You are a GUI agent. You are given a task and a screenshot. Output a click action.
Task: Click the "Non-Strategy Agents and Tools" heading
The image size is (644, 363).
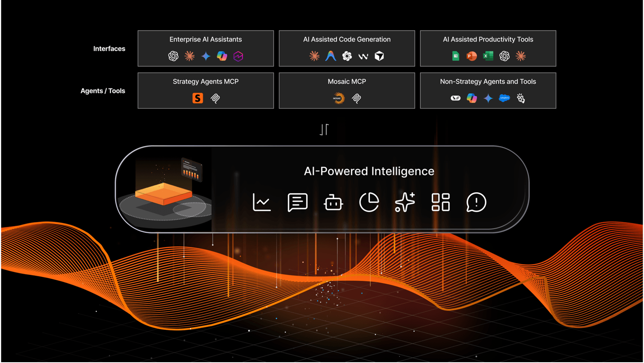point(488,82)
